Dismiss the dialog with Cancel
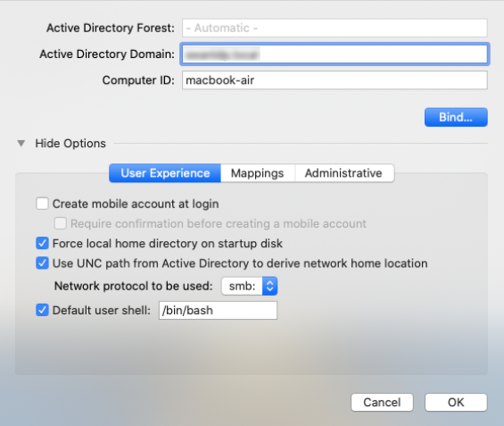504x426 pixels. (382, 402)
